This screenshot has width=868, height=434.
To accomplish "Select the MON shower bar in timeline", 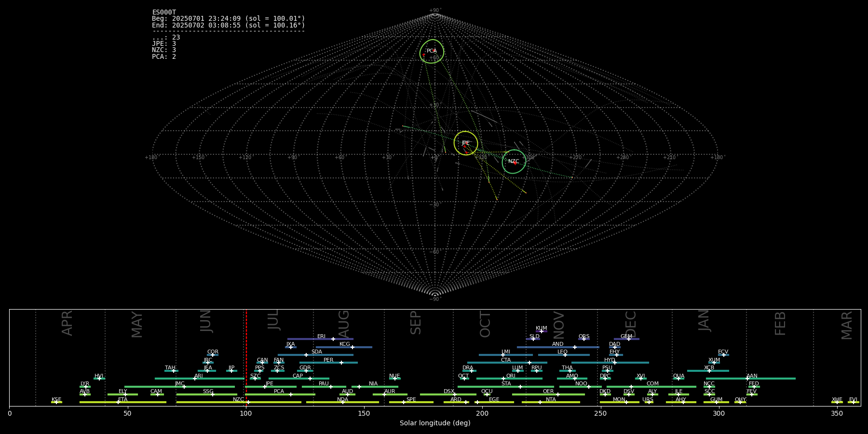I will point(620,402).
